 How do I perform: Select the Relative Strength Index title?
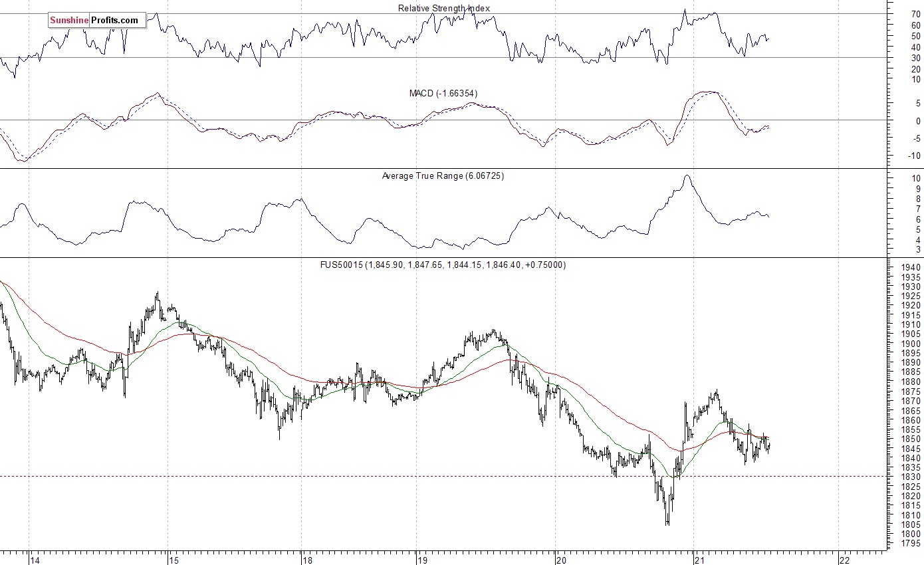(x=443, y=8)
